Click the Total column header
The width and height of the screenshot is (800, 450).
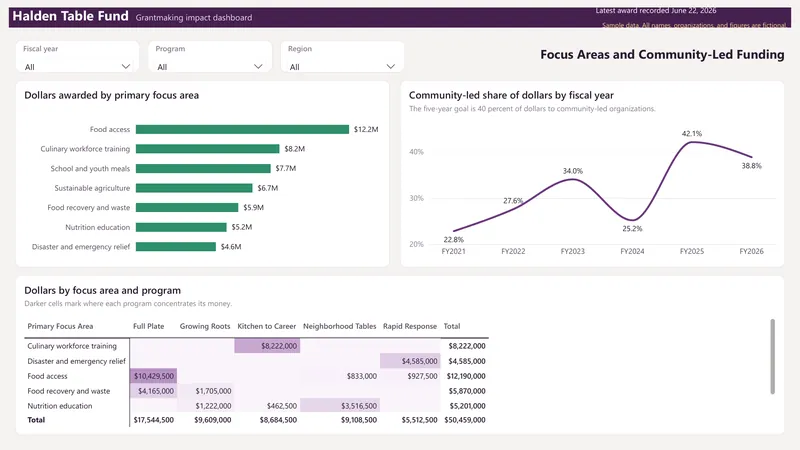(x=452, y=326)
